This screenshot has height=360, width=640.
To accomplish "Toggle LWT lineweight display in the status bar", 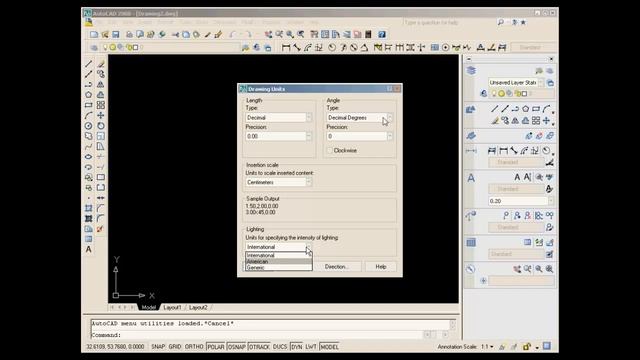I will tap(311, 347).
